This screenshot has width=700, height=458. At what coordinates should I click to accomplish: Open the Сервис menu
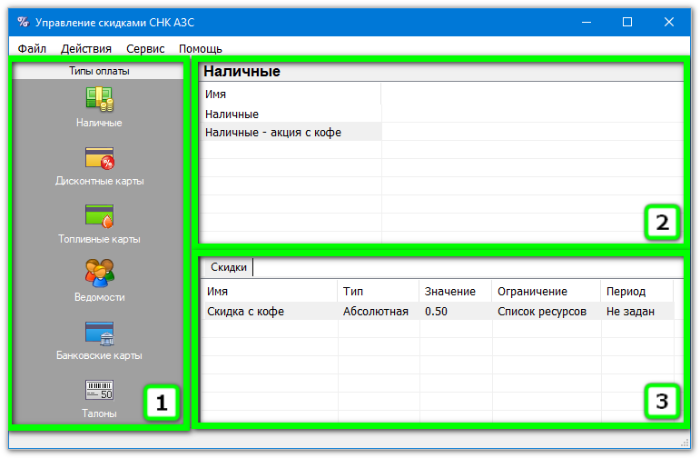pyautogui.click(x=146, y=48)
